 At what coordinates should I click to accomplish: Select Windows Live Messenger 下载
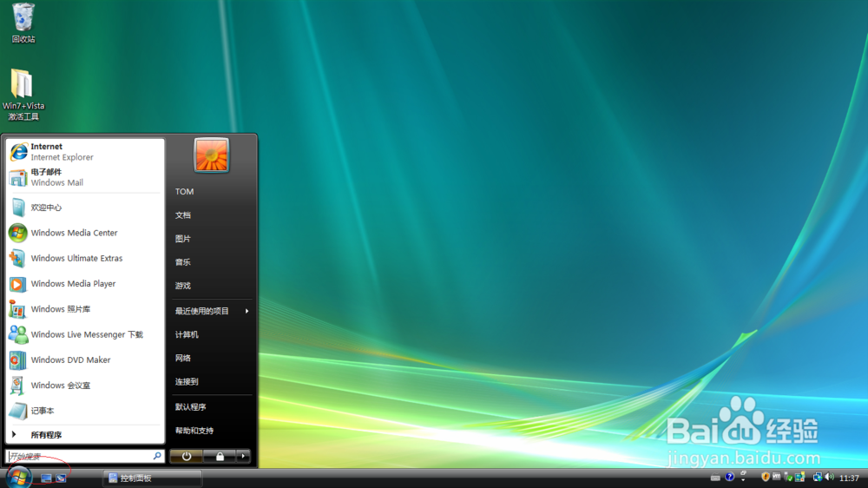[85, 334]
